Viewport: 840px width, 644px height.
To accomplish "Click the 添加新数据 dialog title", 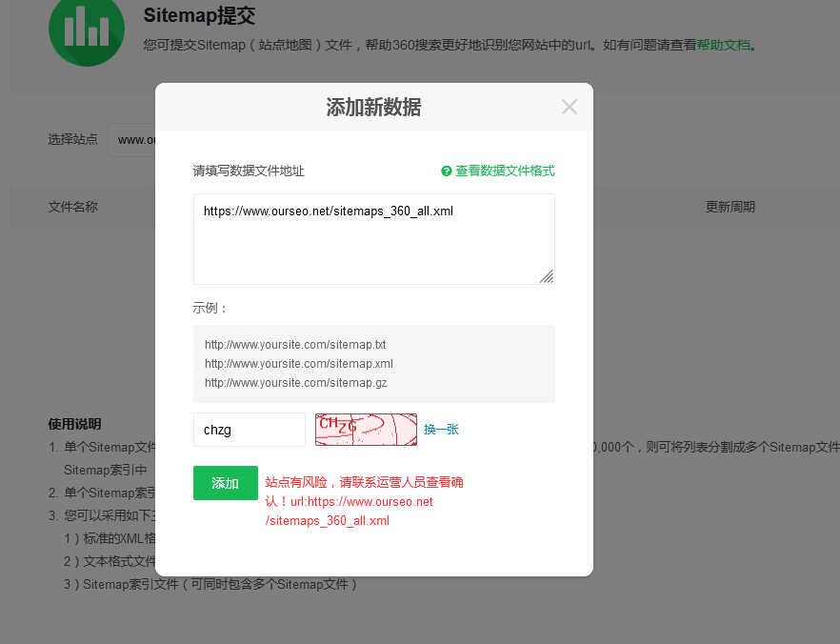I will 373,107.
